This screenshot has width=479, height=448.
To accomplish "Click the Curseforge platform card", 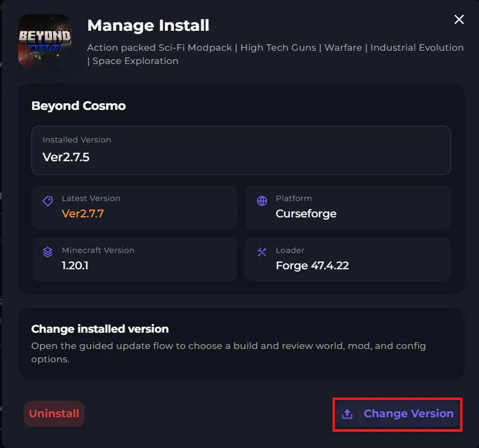I will point(348,207).
